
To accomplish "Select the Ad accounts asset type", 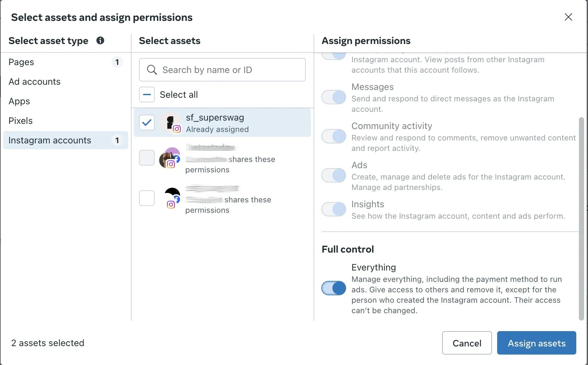I will click(66, 81).
